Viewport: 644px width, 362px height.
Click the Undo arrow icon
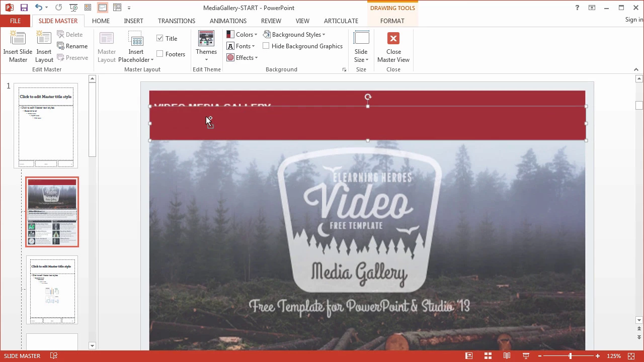(39, 8)
